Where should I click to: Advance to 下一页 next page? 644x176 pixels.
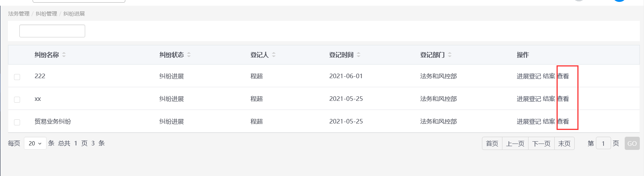pos(541,144)
